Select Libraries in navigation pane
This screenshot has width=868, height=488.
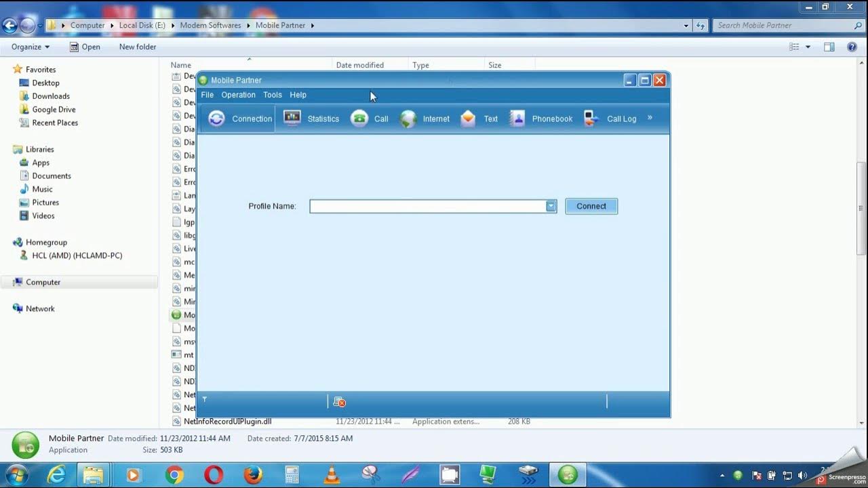[39, 149]
